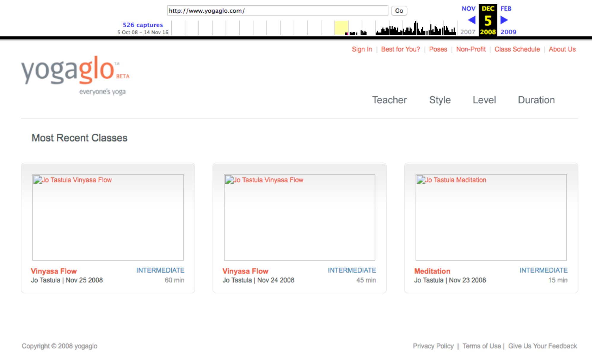Click INTERMEDIATE label on the 60 min class
Viewport: 592px width, 364px height.
(160, 270)
